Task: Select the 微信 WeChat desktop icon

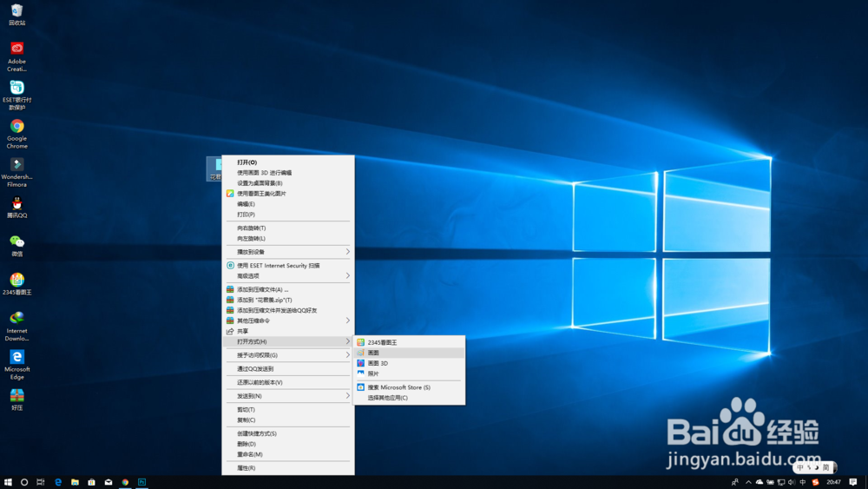Action: tap(16, 245)
